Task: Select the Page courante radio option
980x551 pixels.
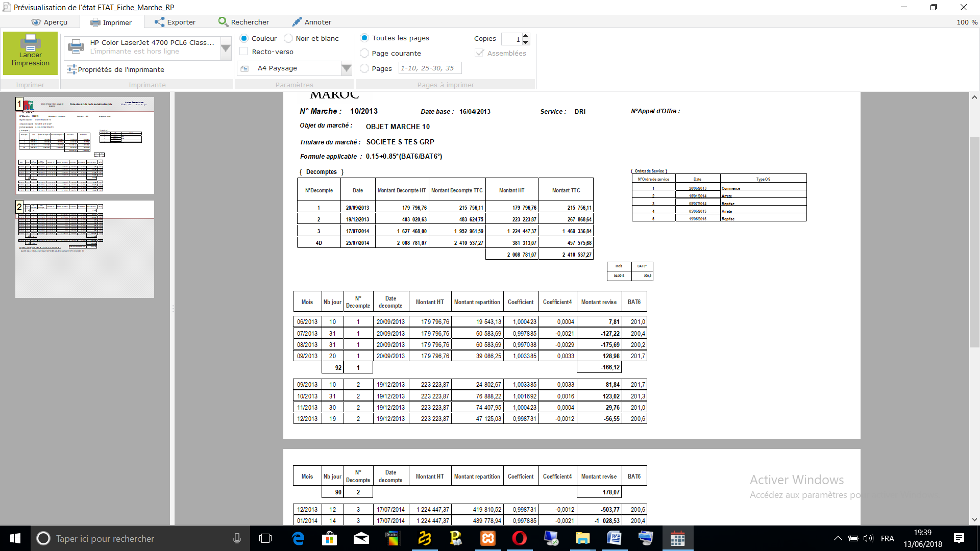Action: [x=364, y=53]
